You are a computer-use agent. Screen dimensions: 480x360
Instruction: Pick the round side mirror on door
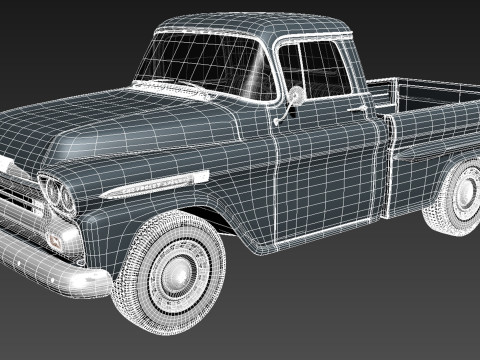pyautogui.click(x=296, y=95)
